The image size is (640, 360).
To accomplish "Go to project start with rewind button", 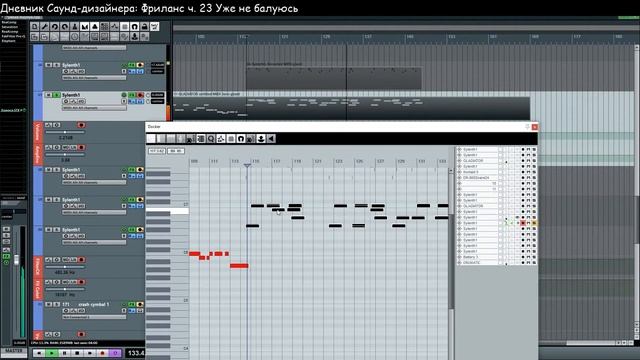I will [x=39, y=353].
